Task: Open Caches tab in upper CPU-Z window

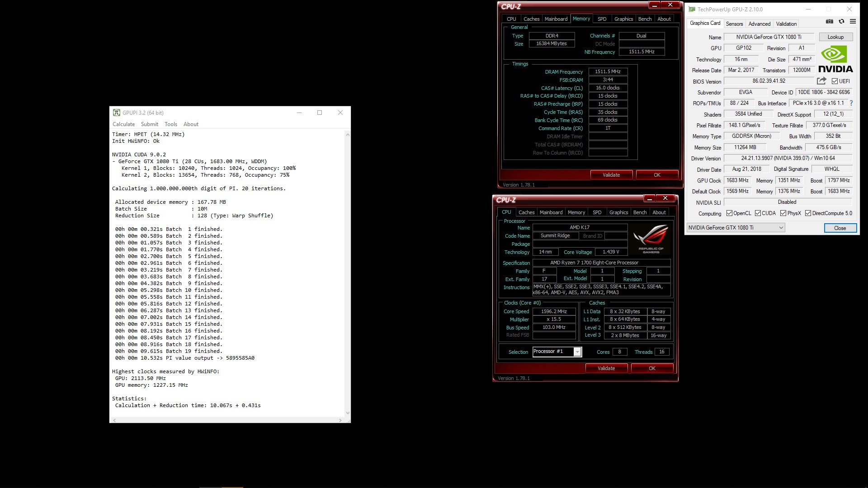Action: coord(531,19)
